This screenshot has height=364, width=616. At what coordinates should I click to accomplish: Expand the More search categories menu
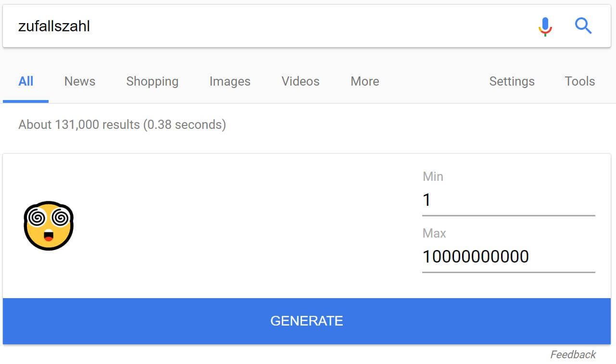[x=365, y=81]
